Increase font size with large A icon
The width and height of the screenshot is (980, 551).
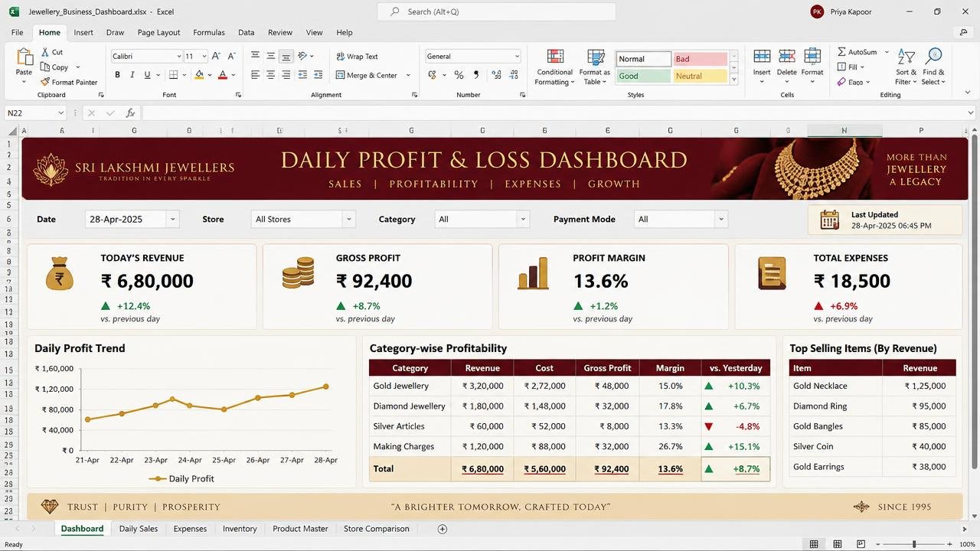pyautogui.click(x=216, y=56)
